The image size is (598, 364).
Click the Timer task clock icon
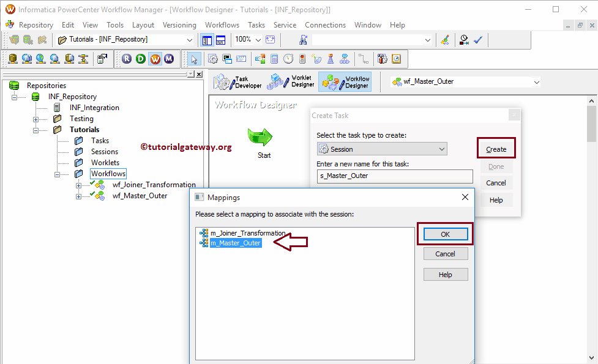288,59
